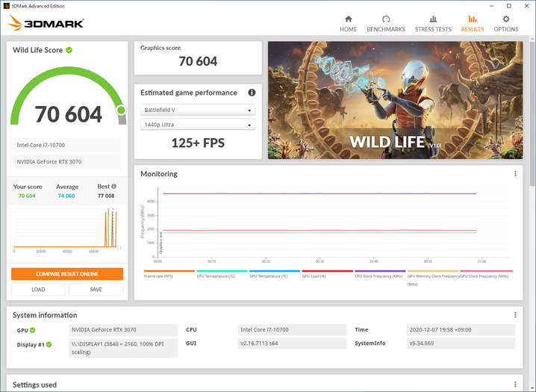
Task: Open the 1440p Ultra resolution dropdown
Action: click(198, 125)
